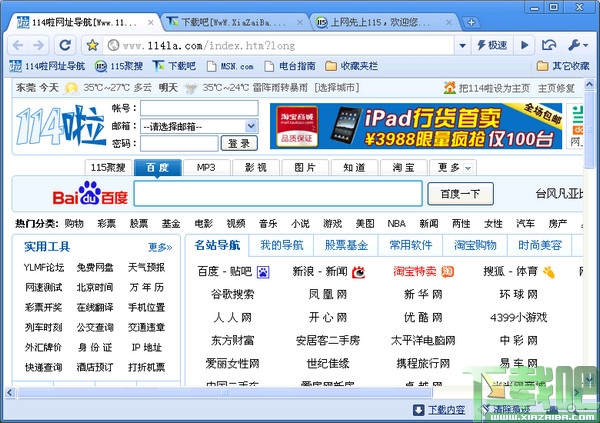Screen dimensions: 600x423
Task: Switch to 我的导航 tab
Action: pos(281,245)
